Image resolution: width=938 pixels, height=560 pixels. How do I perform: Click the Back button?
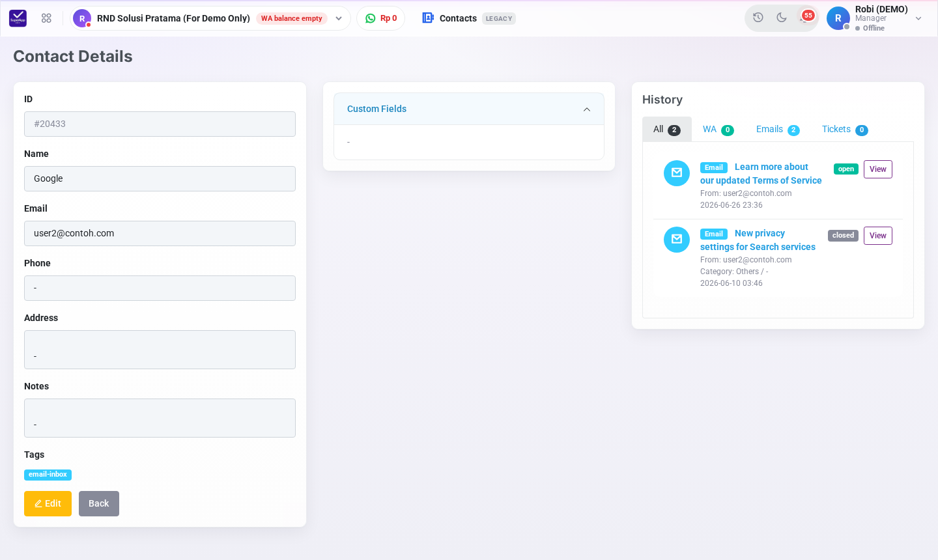pos(99,503)
